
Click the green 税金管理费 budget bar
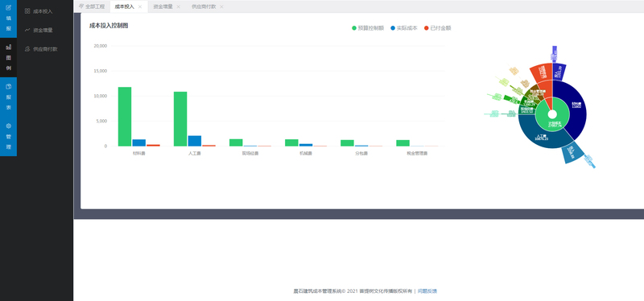pyautogui.click(x=403, y=143)
